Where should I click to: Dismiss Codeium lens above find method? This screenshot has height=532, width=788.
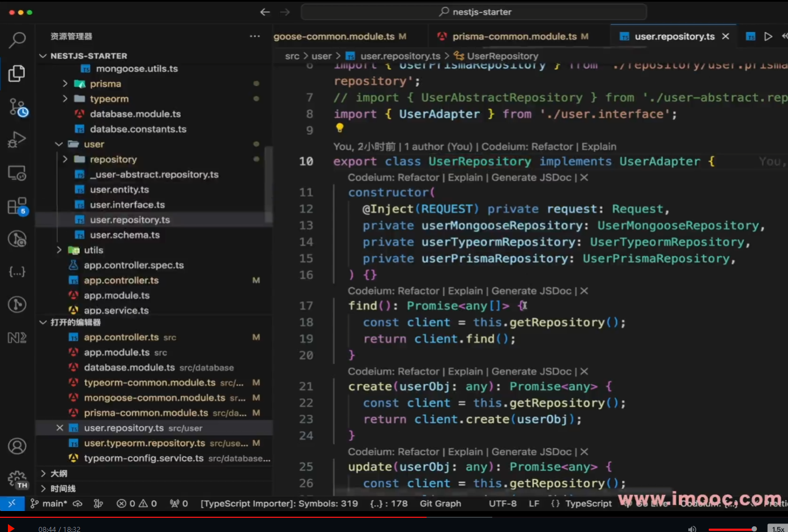click(x=584, y=291)
